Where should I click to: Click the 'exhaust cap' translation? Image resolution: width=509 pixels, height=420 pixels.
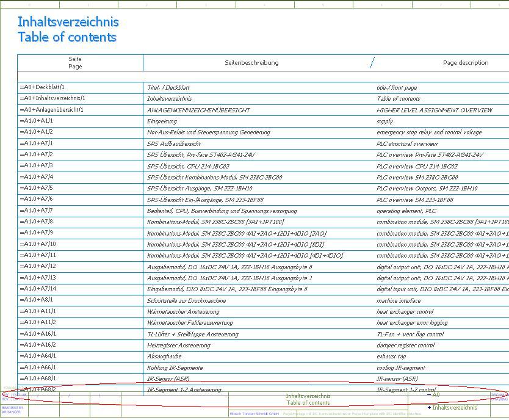tap(391, 357)
